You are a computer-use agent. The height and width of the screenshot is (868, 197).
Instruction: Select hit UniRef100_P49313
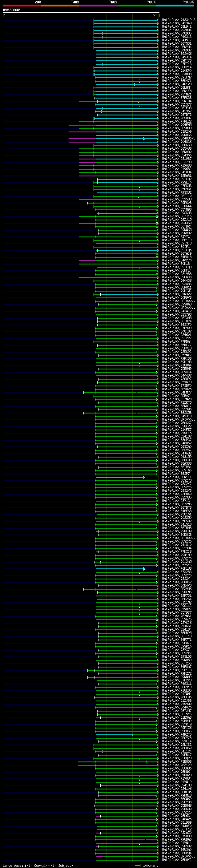(177, 37)
